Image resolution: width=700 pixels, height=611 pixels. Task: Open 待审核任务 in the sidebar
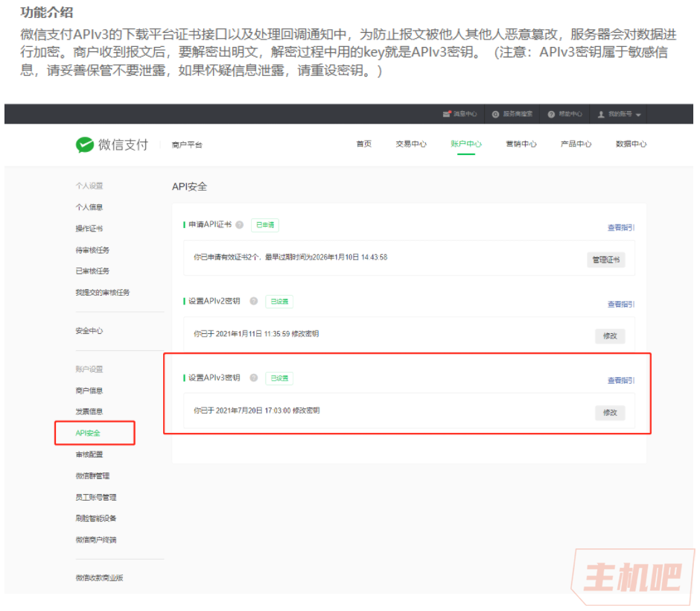point(92,250)
